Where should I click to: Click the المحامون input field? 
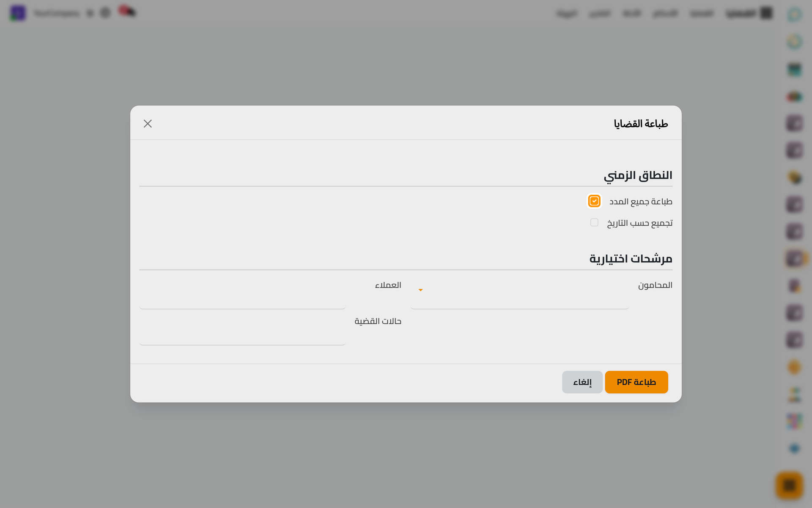point(520,294)
